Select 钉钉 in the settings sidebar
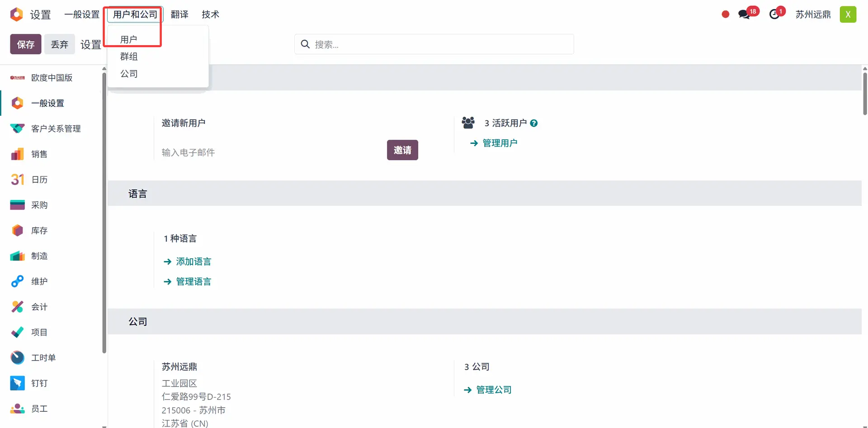Viewport: 868px width, 428px height. coord(39,383)
